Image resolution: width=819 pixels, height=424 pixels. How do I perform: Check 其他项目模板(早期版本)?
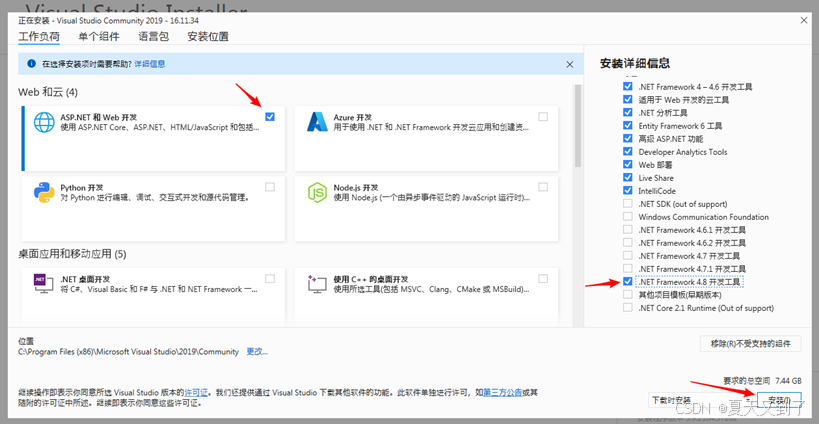coord(628,295)
